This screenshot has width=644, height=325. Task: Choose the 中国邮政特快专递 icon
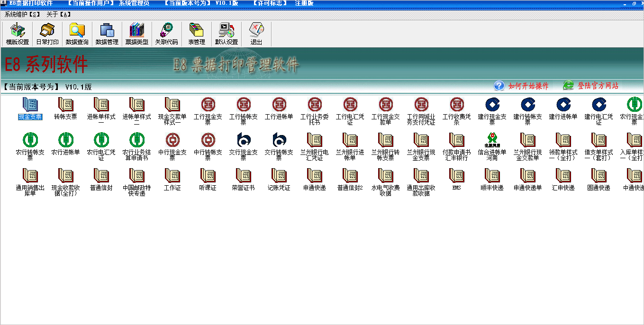[x=136, y=182]
